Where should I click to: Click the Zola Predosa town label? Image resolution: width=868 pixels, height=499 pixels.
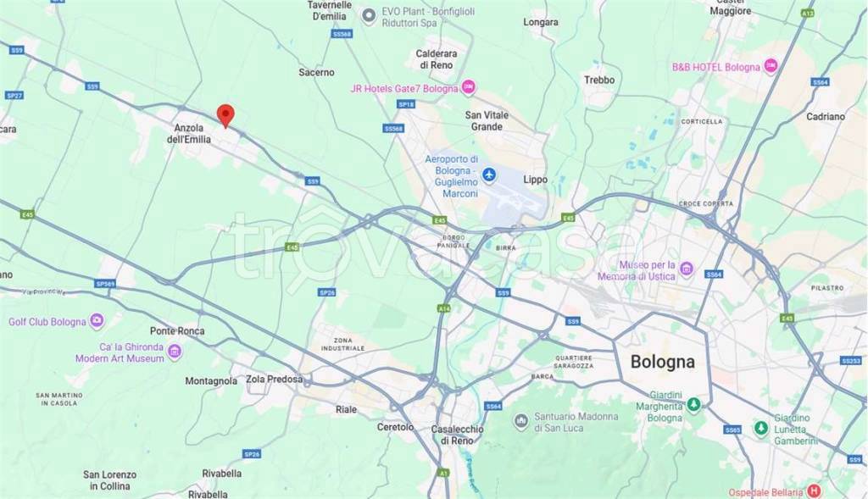[x=275, y=380]
